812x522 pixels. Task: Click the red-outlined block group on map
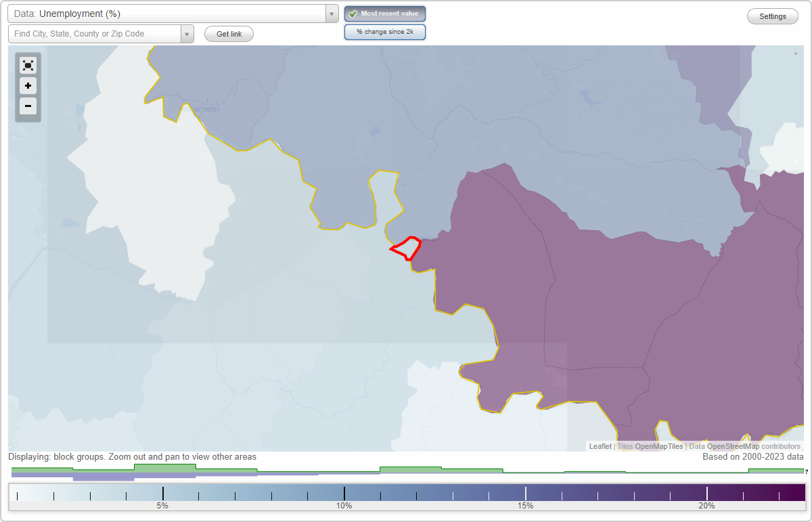[x=407, y=248]
